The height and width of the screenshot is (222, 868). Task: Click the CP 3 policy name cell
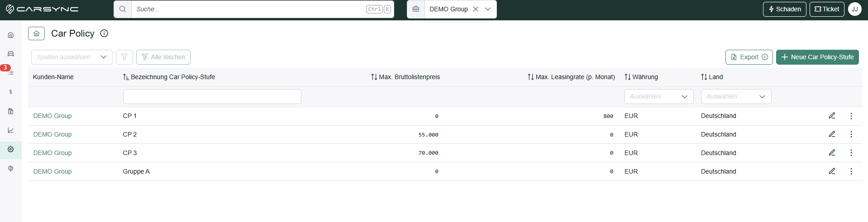129,153
